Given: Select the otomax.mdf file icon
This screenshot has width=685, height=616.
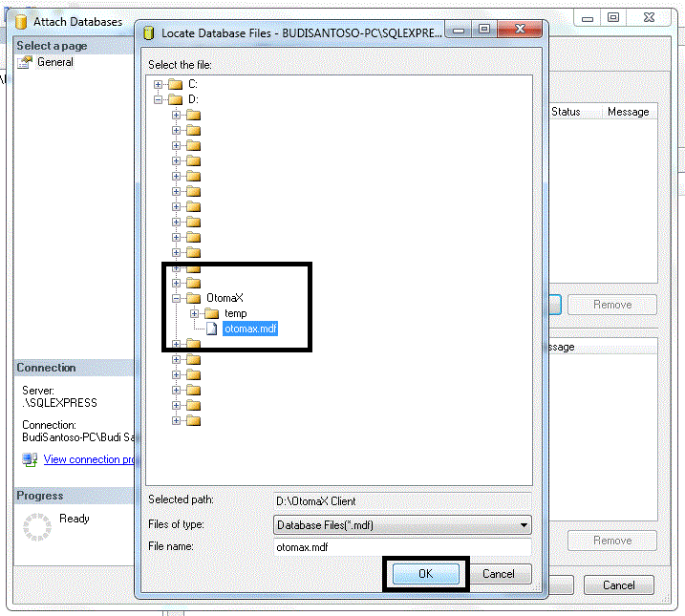Looking at the screenshot, I should click(211, 329).
